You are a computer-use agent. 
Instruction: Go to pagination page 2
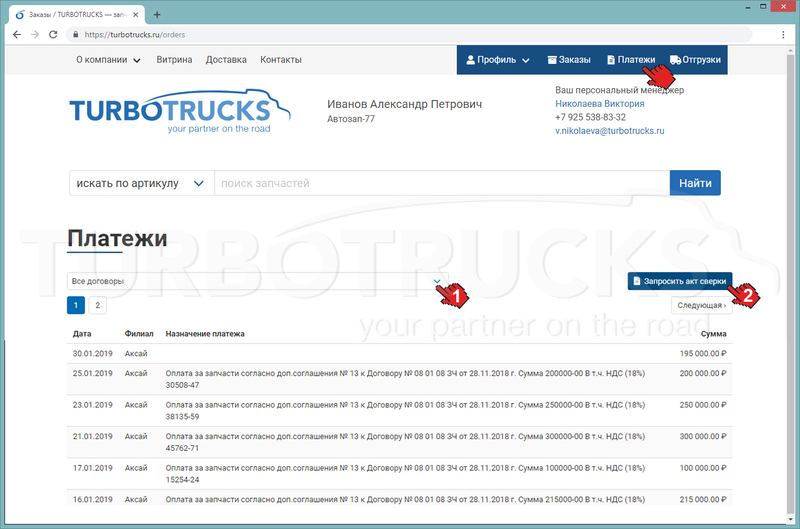click(x=97, y=306)
